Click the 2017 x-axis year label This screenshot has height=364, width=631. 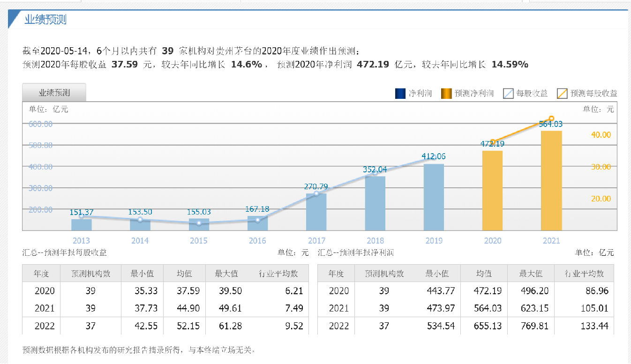pyautogui.click(x=316, y=240)
